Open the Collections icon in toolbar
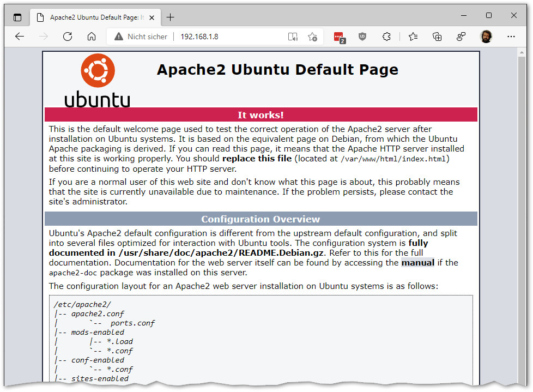Viewport: 533px width, 392px height. (437, 37)
